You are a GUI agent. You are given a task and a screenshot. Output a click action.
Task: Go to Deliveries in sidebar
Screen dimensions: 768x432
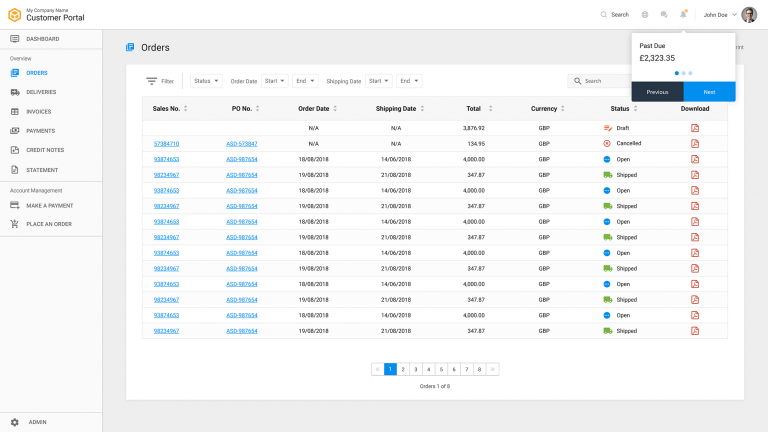41,92
